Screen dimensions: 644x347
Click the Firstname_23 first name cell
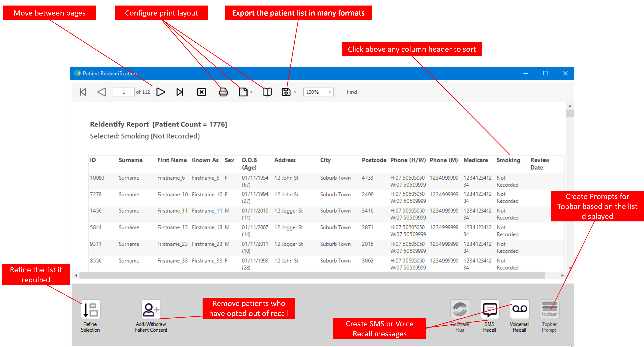pyautogui.click(x=173, y=244)
